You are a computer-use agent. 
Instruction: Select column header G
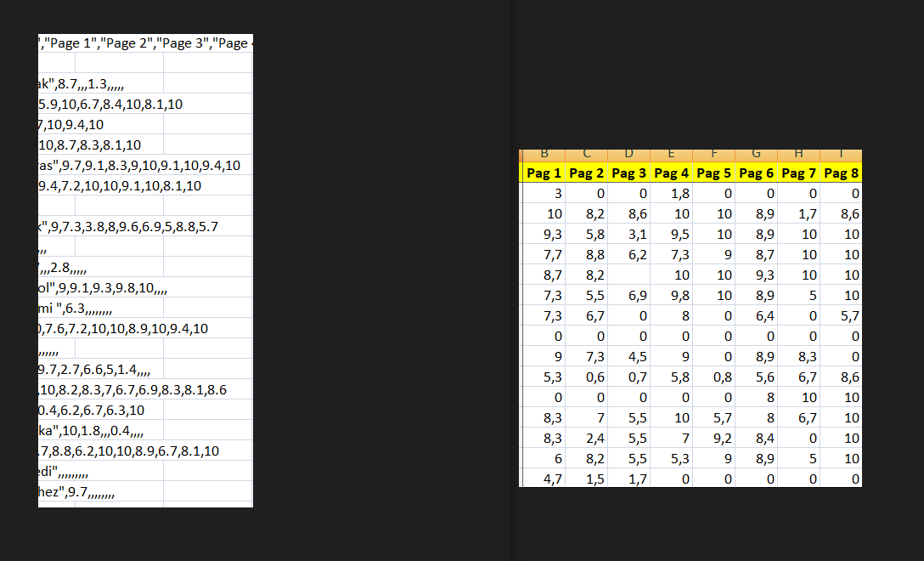pyautogui.click(x=757, y=155)
